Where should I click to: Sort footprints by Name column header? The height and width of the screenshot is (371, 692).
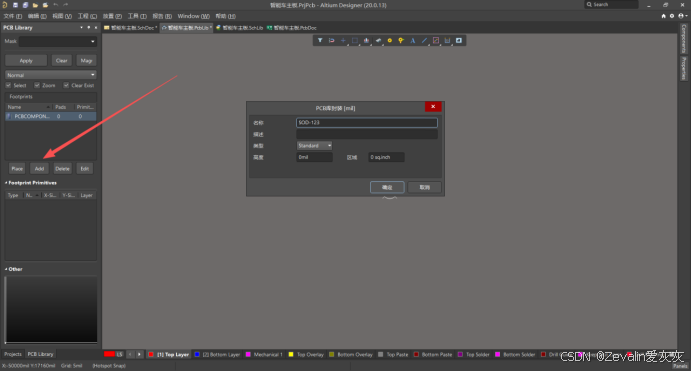click(x=29, y=107)
